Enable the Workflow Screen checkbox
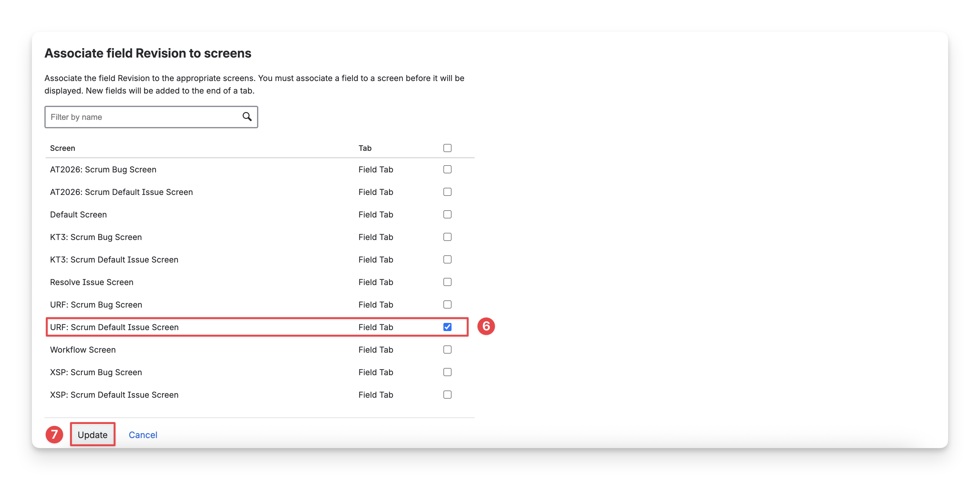 click(447, 349)
